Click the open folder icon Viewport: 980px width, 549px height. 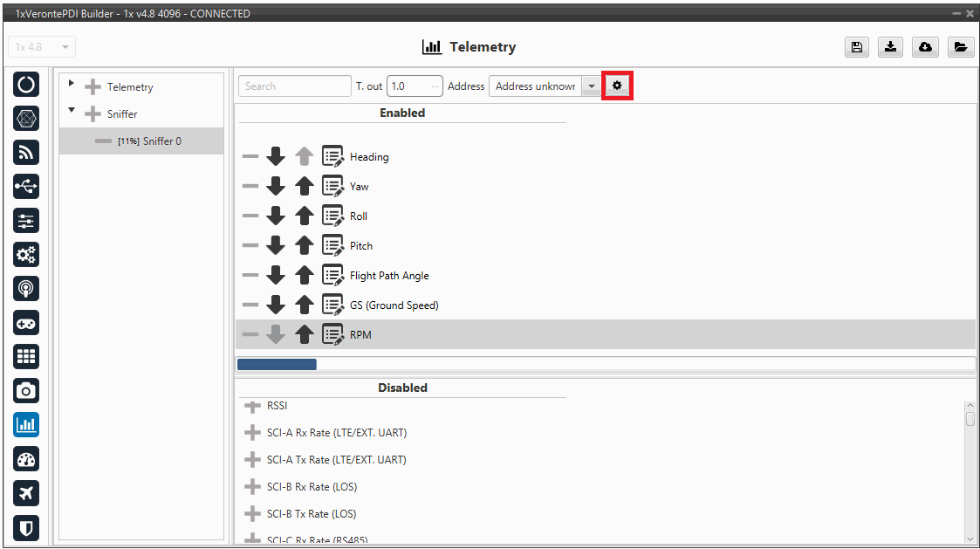coord(959,47)
